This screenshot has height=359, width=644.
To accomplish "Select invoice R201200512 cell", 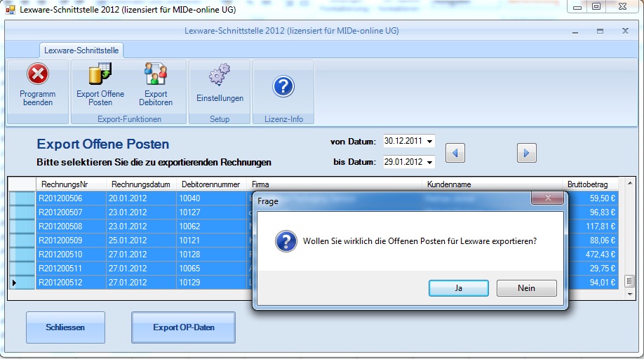I will 71,283.
